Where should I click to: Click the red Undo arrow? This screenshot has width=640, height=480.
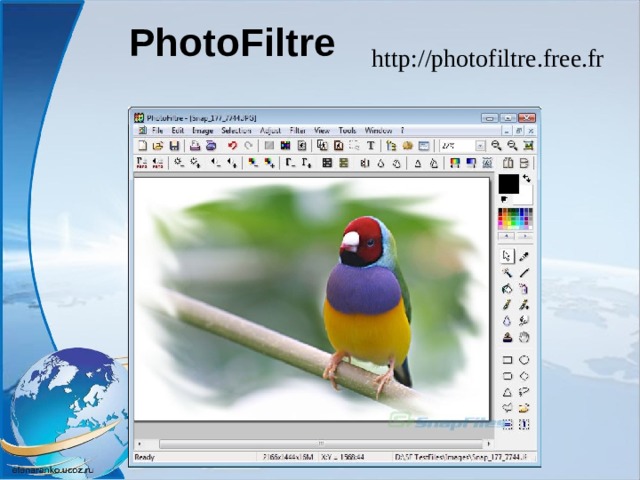(x=232, y=145)
